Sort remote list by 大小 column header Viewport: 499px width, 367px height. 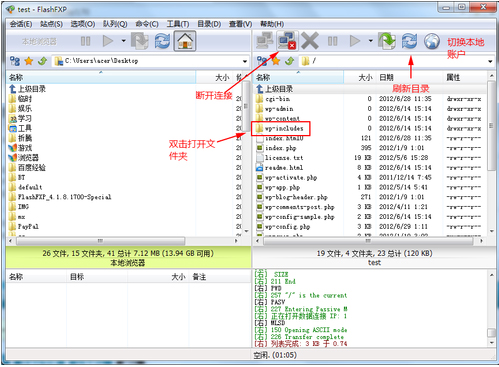[x=360, y=78]
